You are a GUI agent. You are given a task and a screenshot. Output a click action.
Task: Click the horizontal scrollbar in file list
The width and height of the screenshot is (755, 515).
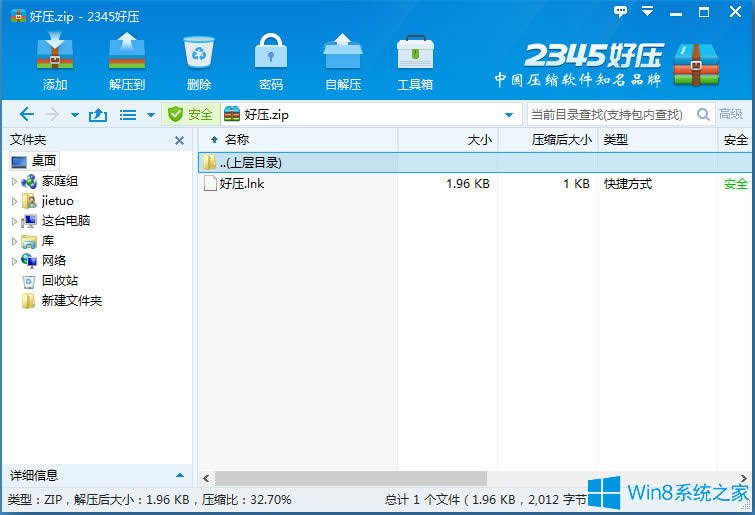click(350, 479)
